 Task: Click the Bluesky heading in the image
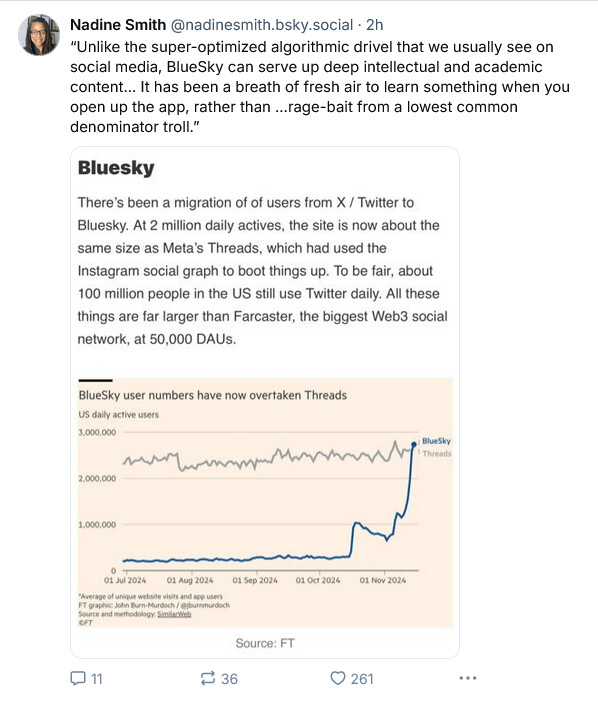116,168
